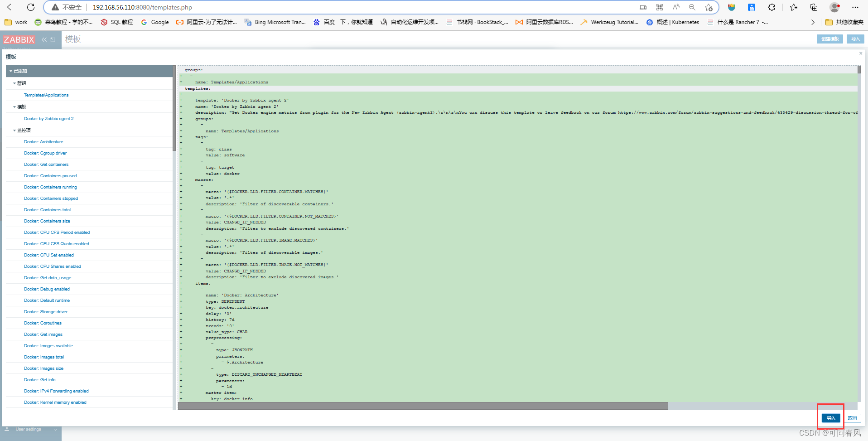Click the sidebar hide icon next to the collapse arrows
This screenshot has height=441, width=868.
(x=53, y=39)
